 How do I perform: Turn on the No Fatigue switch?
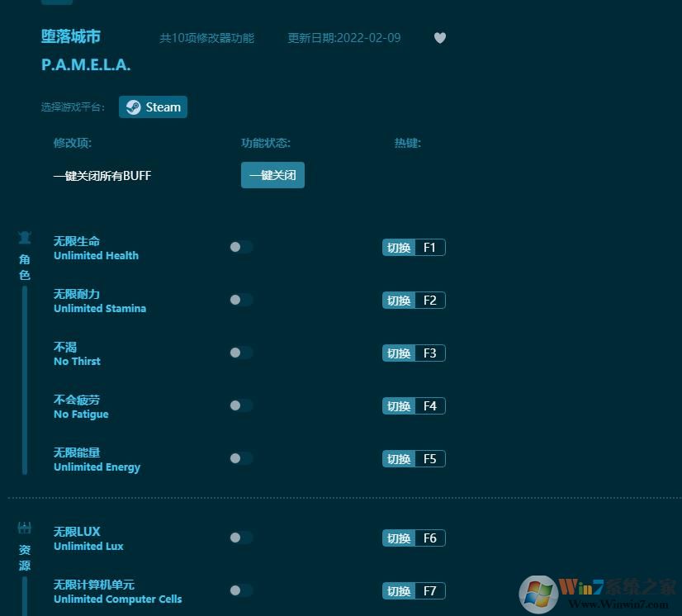[x=240, y=405]
